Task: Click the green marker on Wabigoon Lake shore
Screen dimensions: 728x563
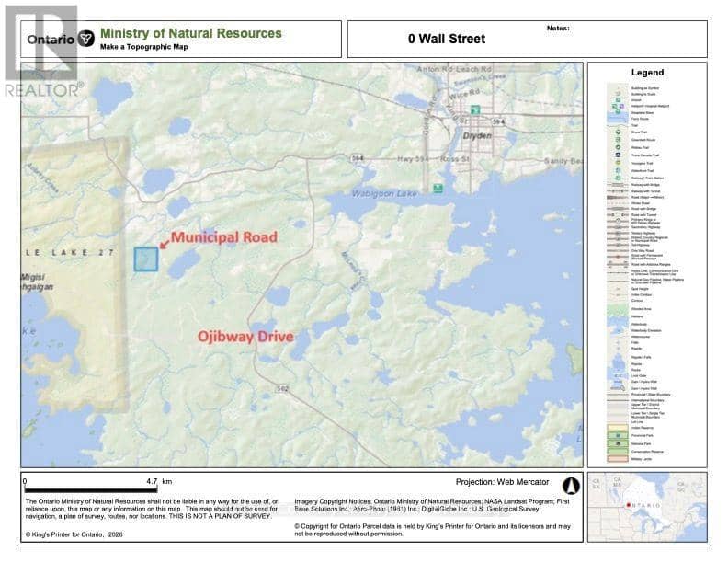Action: tap(438, 189)
